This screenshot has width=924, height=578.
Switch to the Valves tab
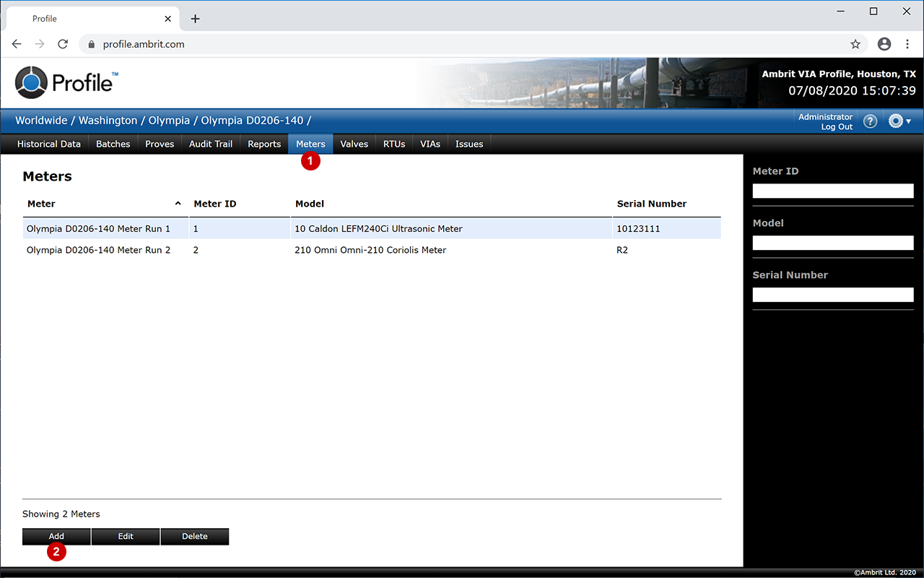(354, 144)
